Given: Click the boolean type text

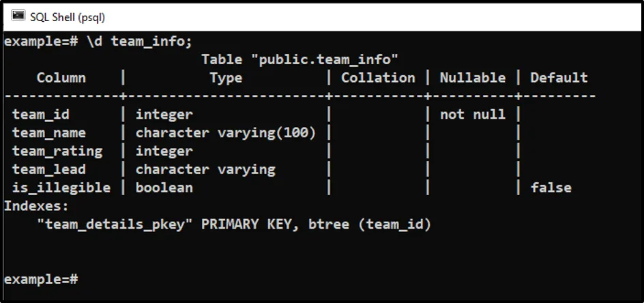Looking at the screenshot, I should tap(164, 188).
